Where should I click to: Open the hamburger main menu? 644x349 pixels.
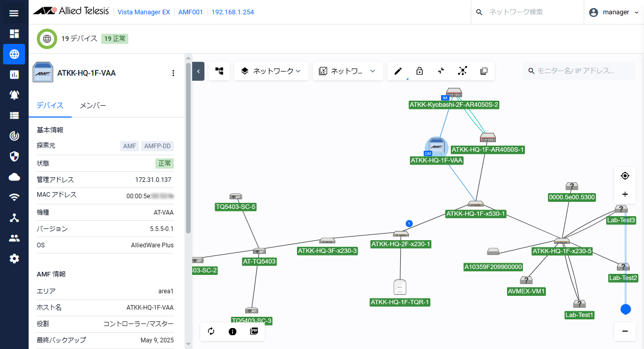tap(14, 13)
